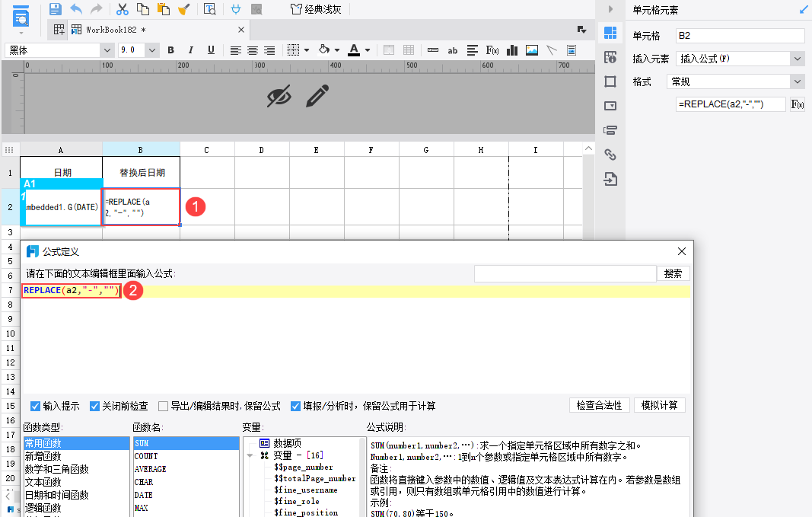Select the format painter brush icon
812x517 pixels.
[x=184, y=9]
